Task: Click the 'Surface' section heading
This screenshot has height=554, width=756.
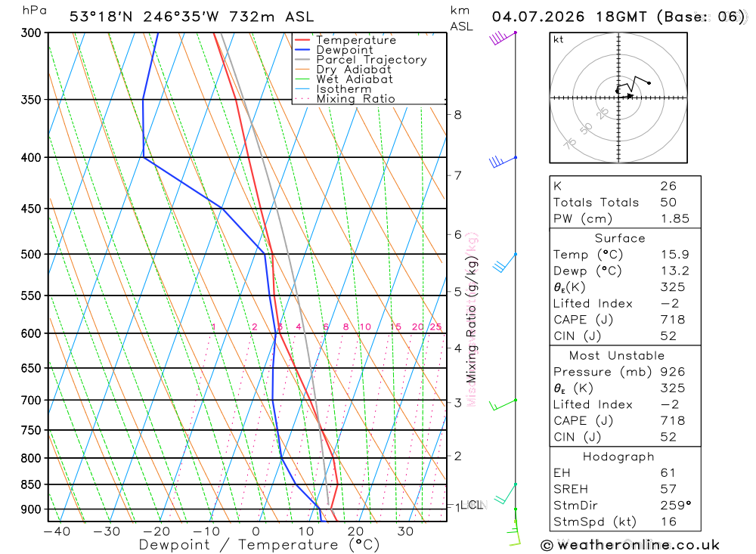Action: [x=620, y=238]
